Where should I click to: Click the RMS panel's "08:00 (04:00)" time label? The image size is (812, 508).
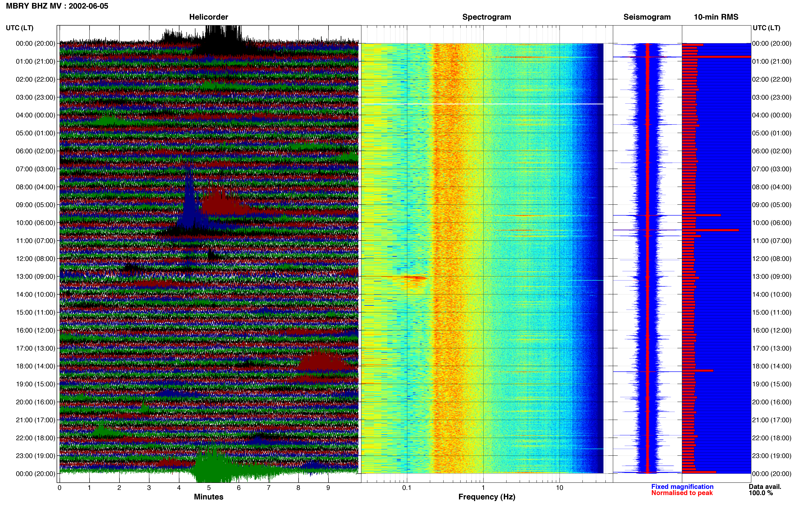tap(772, 187)
